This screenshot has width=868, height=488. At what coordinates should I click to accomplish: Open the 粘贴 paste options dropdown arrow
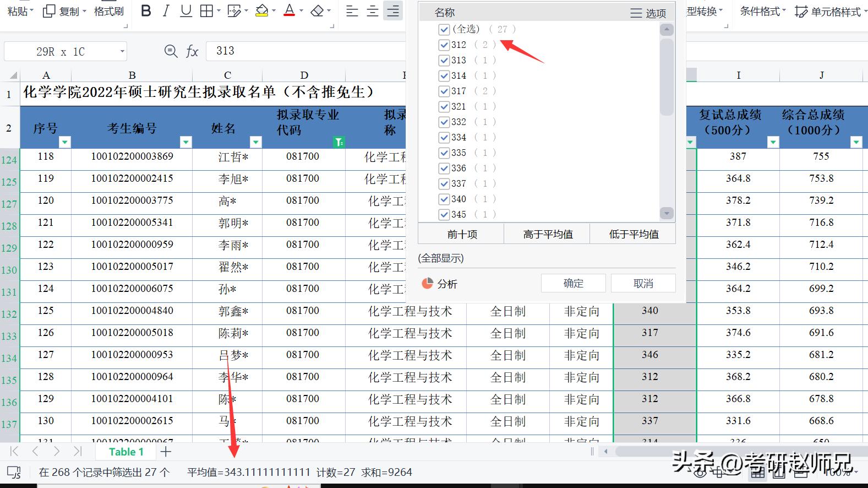(31, 11)
